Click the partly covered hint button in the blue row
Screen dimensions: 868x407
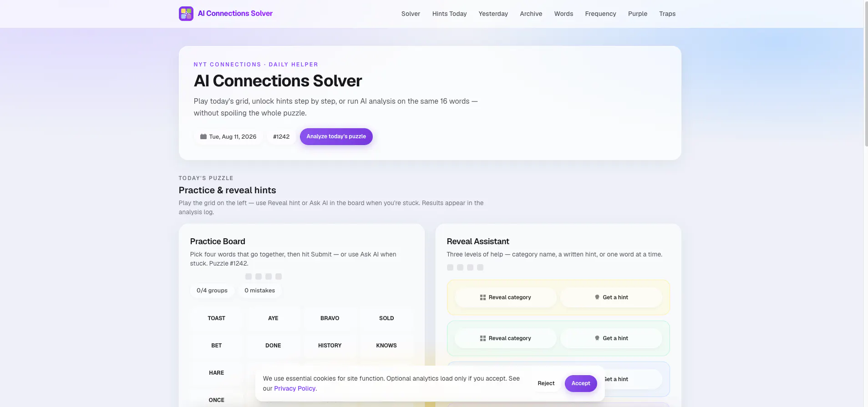click(x=633, y=379)
